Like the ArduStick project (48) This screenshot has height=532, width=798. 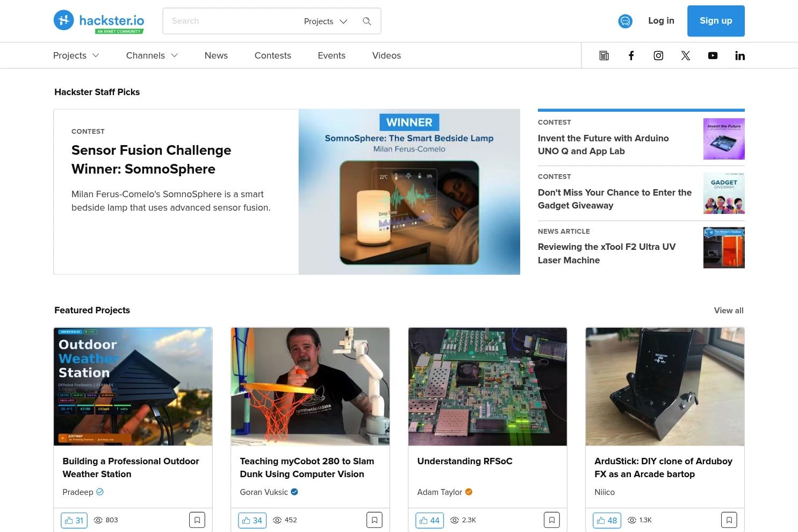click(607, 520)
